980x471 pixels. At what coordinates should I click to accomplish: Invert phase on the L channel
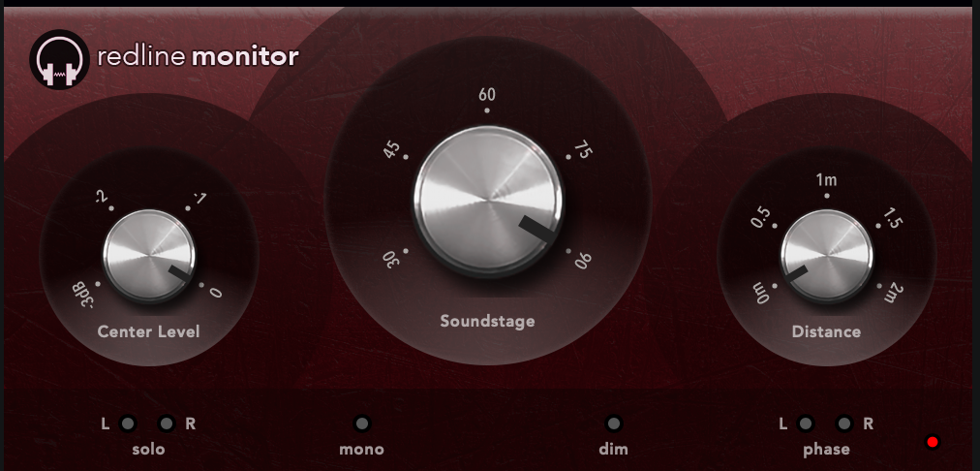coord(806,424)
